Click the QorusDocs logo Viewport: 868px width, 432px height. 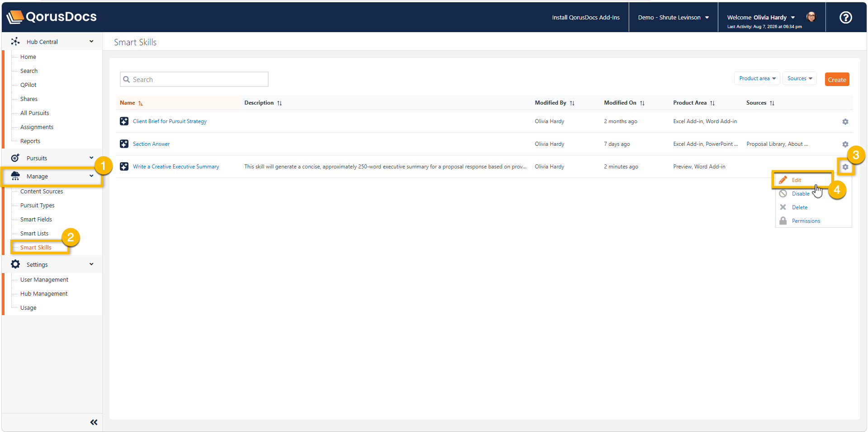coord(52,17)
